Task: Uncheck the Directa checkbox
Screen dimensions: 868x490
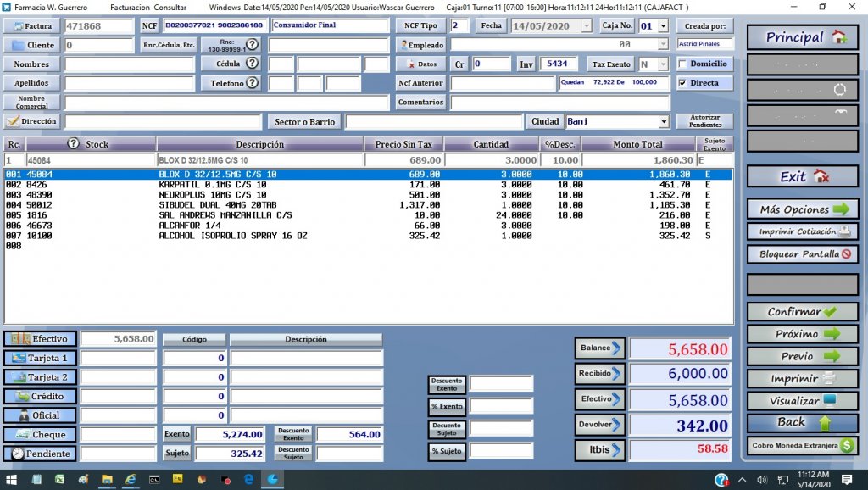Action: click(683, 83)
